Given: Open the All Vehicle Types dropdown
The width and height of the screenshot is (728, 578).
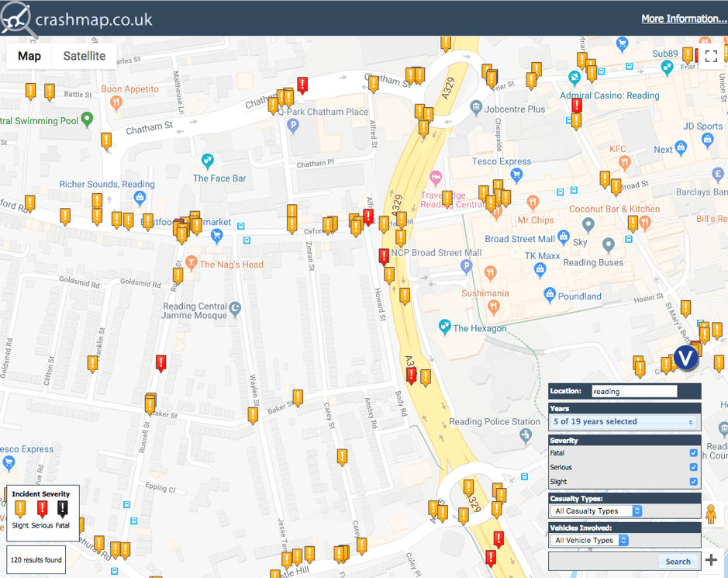Looking at the screenshot, I should click(589, 540).
